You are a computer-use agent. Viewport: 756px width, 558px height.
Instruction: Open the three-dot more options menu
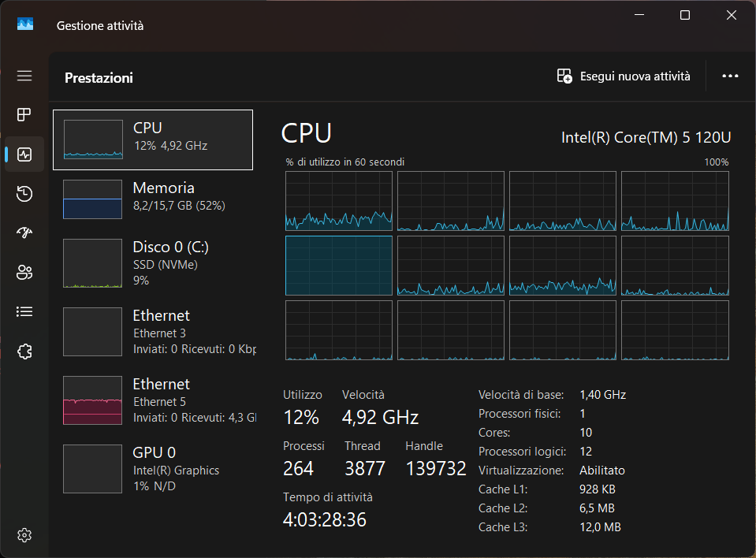(730, 76)
